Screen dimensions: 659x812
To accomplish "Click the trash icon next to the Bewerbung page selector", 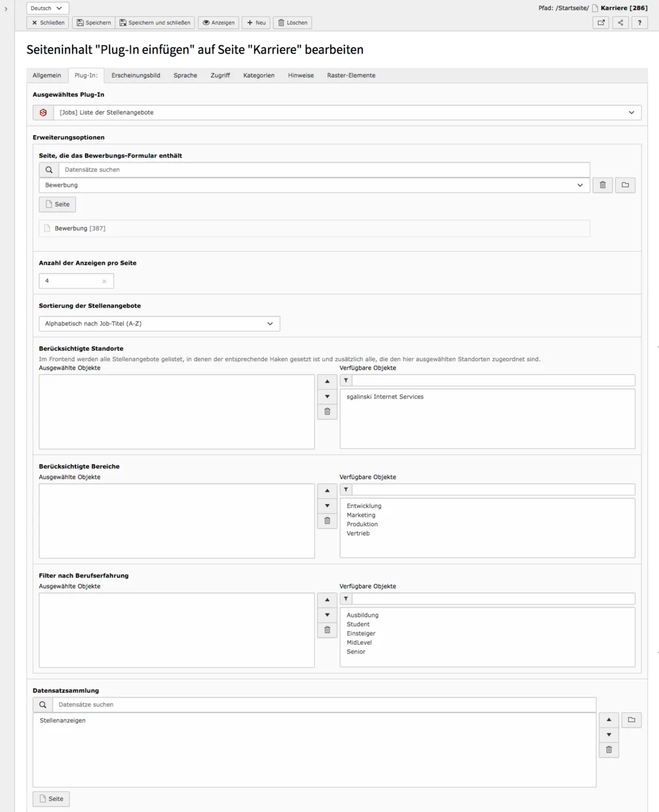I will (602, 185).
